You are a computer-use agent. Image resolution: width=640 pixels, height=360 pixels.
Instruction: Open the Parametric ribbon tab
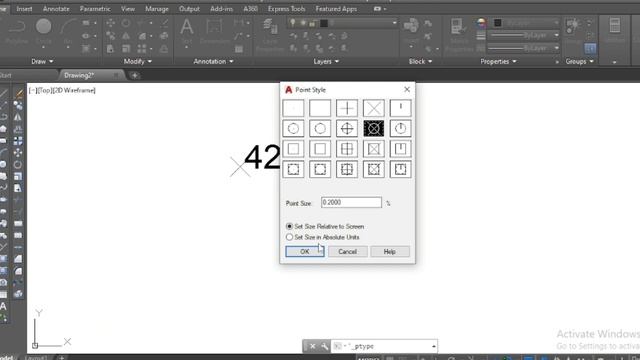95,9
